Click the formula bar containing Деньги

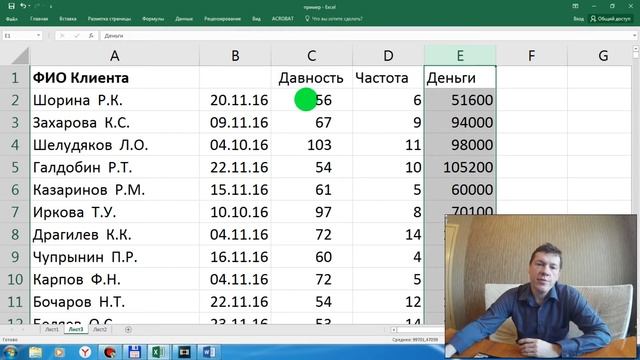(x=365, y=36)
